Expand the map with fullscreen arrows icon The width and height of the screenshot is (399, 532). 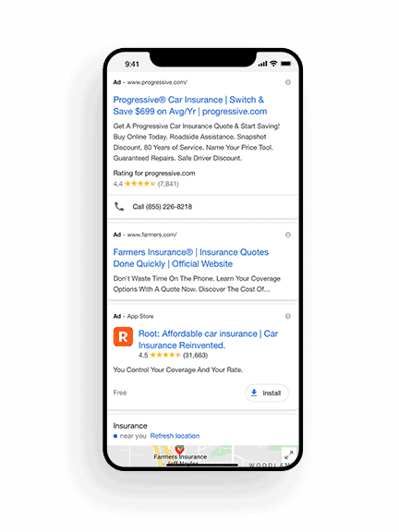pyautogui.click(x=289, y=454)
